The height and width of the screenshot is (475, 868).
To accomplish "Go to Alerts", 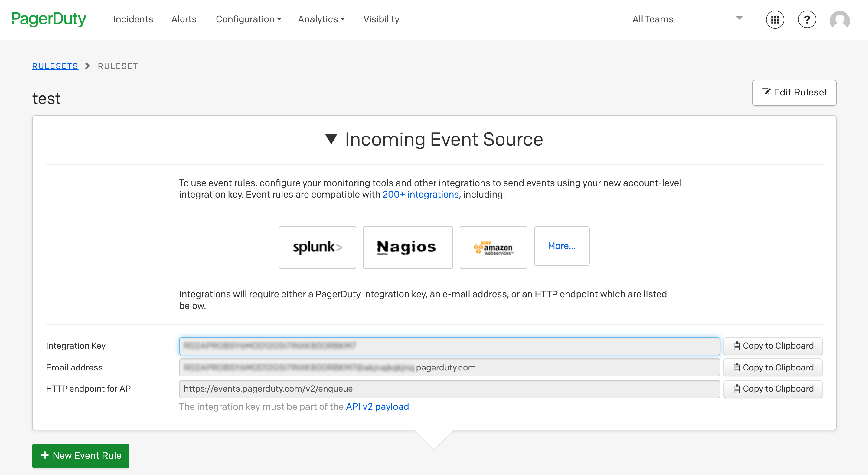I will [x=184, y=19].
